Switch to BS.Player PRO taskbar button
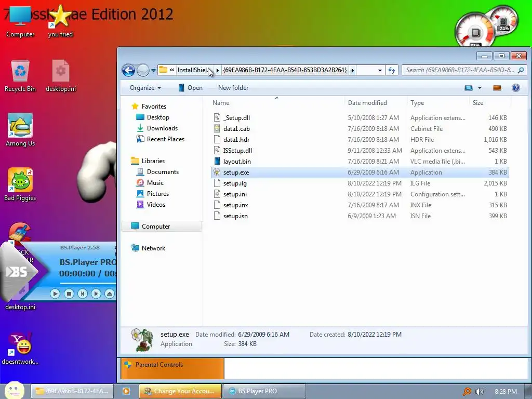 click(264, 391)
